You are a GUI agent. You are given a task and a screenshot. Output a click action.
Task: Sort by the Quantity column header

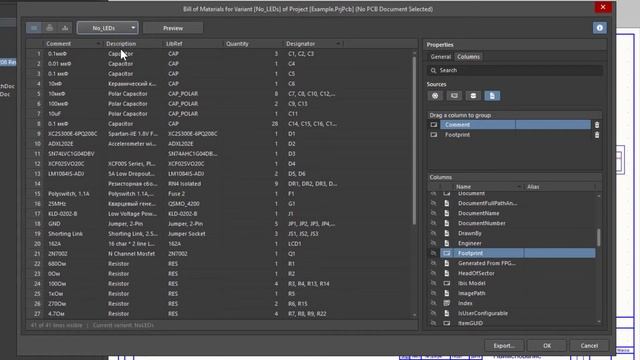click(x=237, y=44)
